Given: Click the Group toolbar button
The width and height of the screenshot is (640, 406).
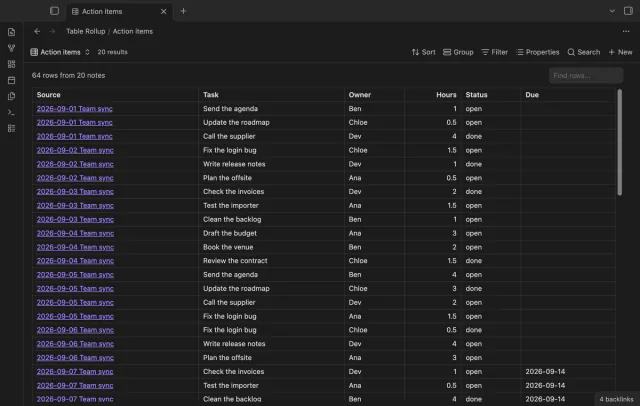Looking at the screenshot, I should (458, 52).
